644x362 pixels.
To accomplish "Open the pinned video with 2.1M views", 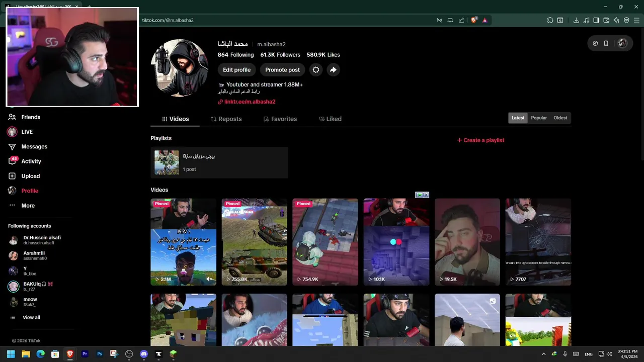I will [x=184, y=242].
